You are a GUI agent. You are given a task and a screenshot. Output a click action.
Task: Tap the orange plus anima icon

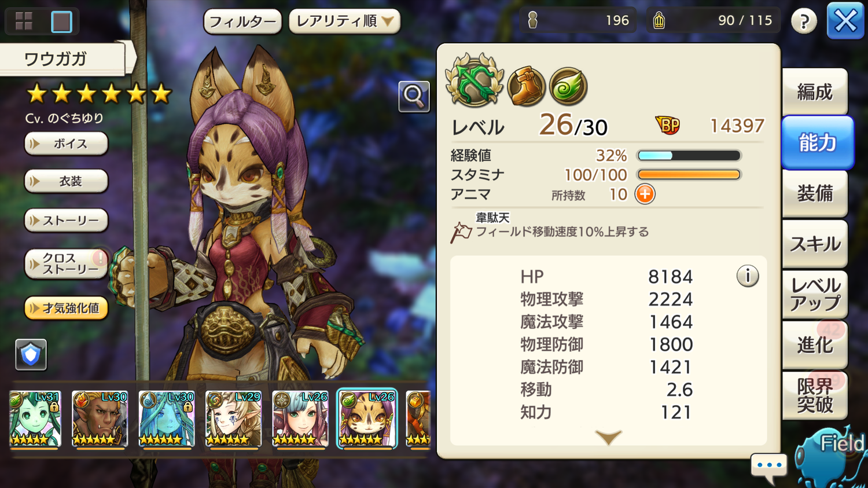coord(645,194)
